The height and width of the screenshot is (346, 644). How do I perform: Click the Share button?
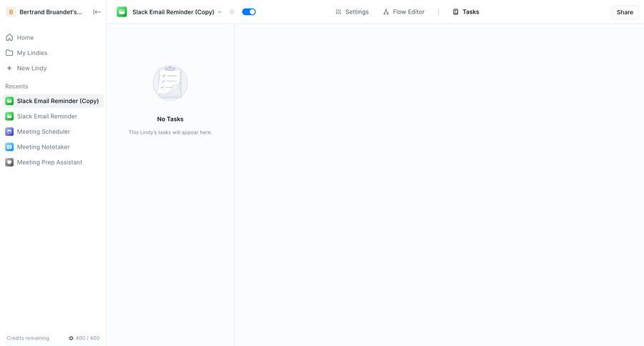pos(625,12)
